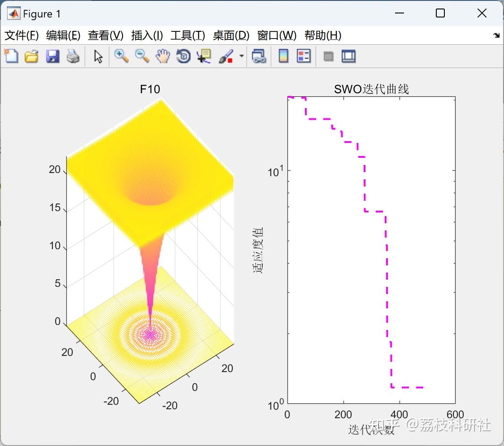The height and width of the screenshot is (446, 504).
Task: Close the Figure 1 window
Action: [482, 13]
